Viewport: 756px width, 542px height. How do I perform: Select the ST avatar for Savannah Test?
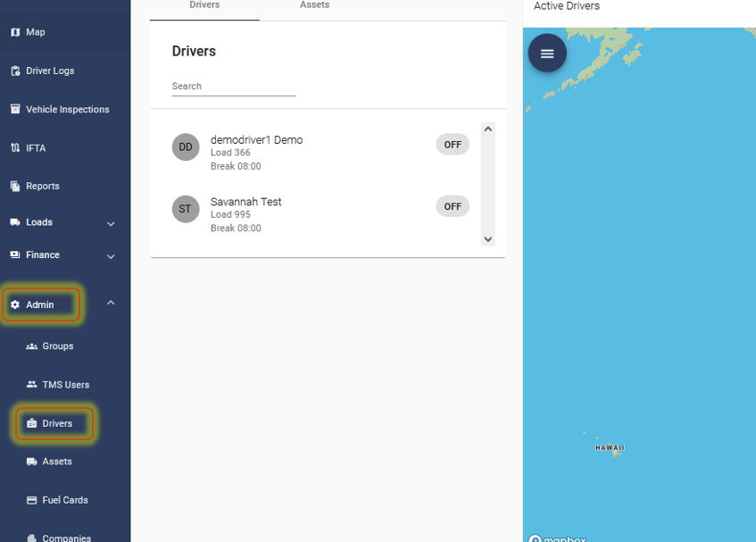185,209
